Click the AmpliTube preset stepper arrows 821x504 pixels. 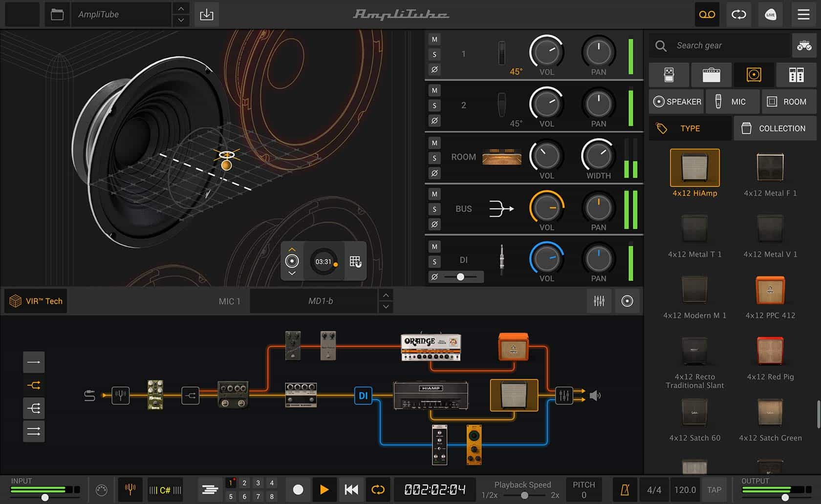180,14
